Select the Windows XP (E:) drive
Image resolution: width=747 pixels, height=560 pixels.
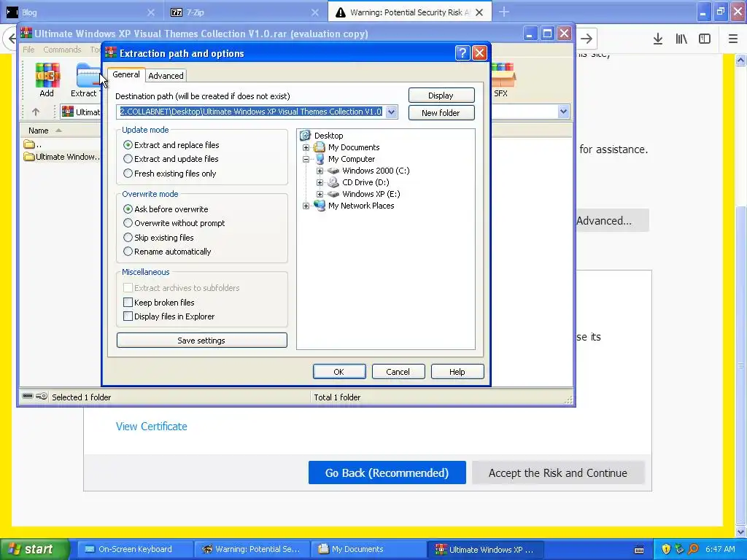pyautogui.click(x=371, y=194)
